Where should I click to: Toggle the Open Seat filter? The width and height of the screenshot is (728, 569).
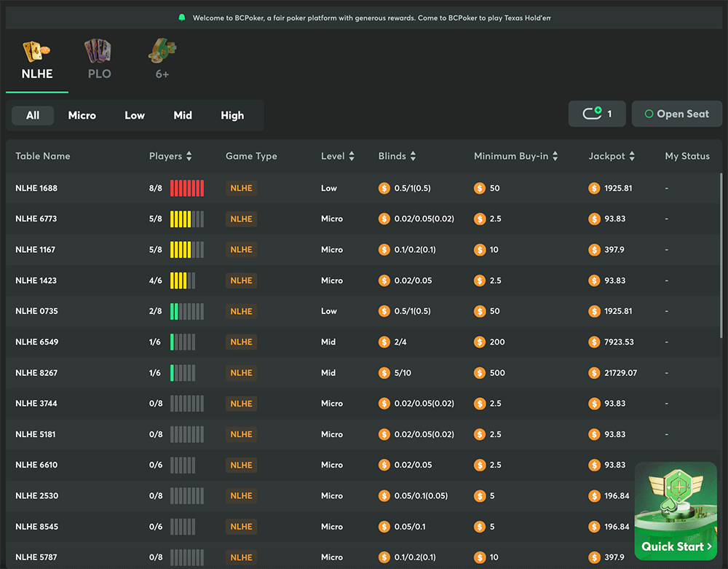(676, 114)
